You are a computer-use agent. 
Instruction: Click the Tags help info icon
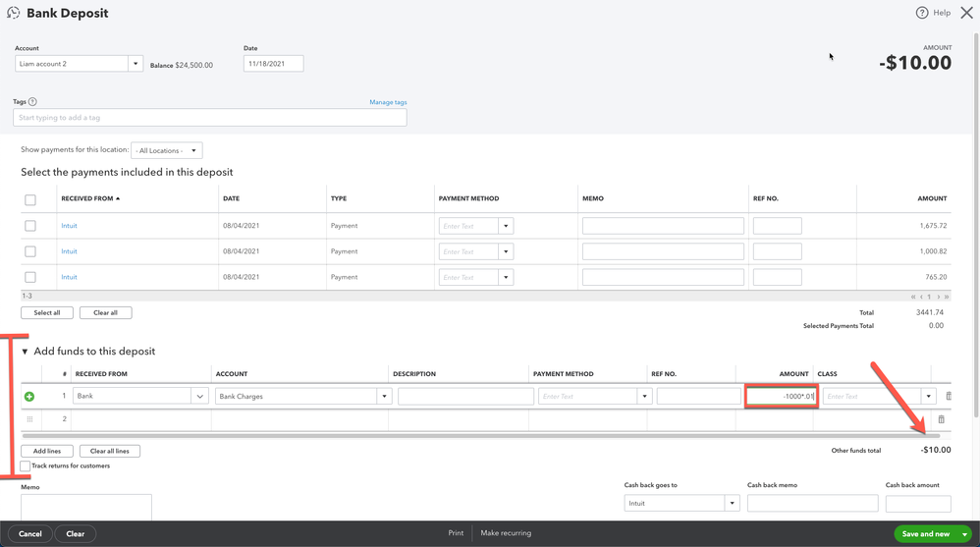(32, 102)
